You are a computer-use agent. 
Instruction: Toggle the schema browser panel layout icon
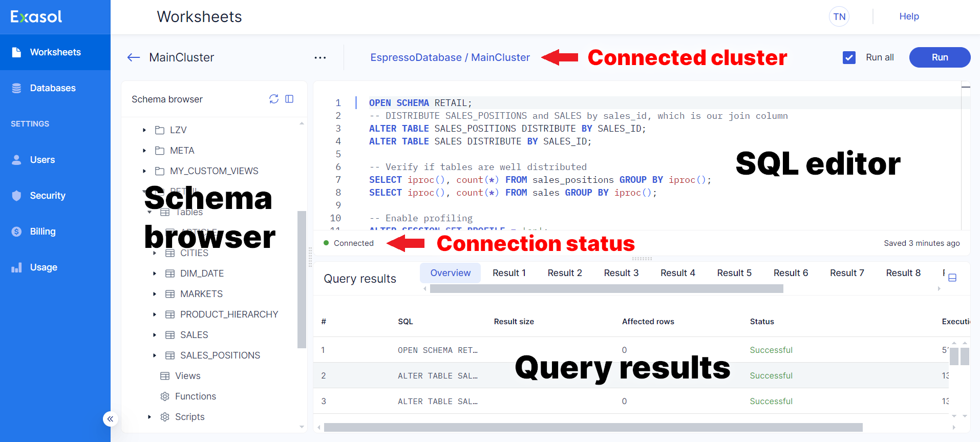coord(289,99)
